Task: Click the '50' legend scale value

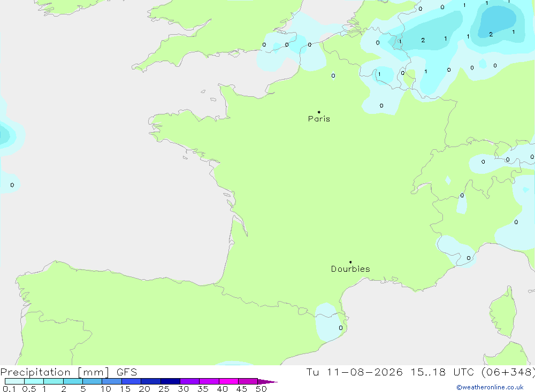Action: pyautogui.click(x=261, y=389)
